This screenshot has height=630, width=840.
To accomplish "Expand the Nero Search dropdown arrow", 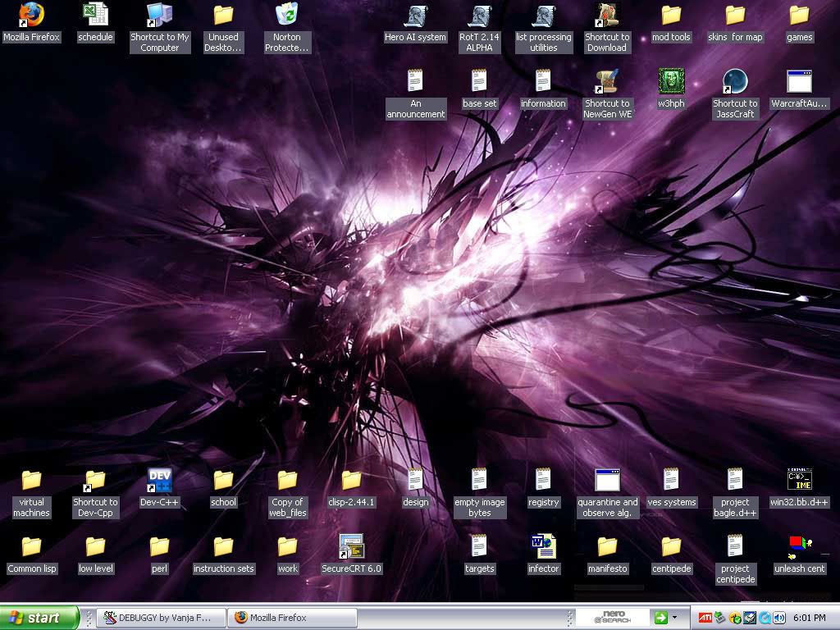I will (x=675, y=618).
